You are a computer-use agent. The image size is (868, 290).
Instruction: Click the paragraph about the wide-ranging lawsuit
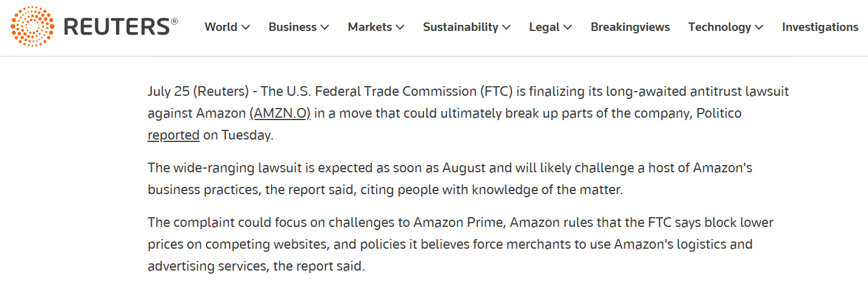point(449,178)
